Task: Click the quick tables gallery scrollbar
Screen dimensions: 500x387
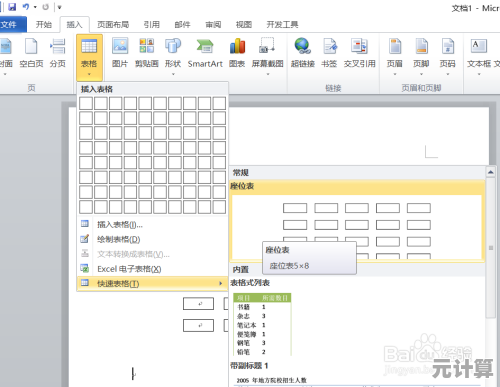Action: click(490, 248)
